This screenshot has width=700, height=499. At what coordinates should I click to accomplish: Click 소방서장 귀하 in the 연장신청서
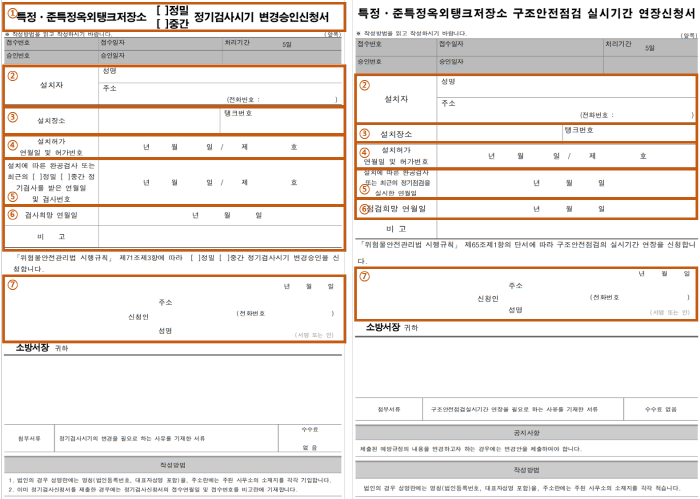click(x=392, y=327)
